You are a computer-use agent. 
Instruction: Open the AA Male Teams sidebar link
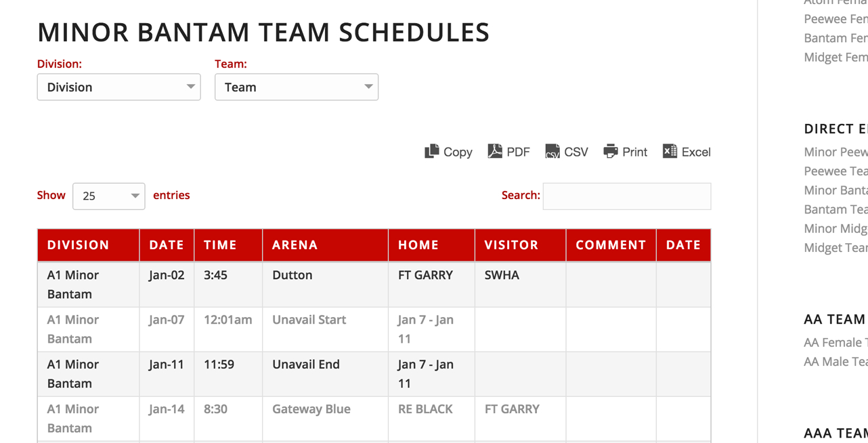tap(836, 362)
